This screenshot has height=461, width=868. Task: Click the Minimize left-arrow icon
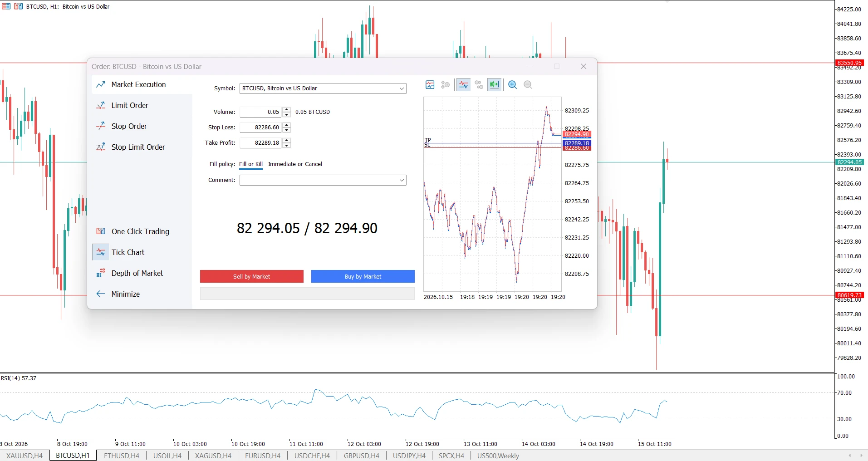tap(101, 294)
